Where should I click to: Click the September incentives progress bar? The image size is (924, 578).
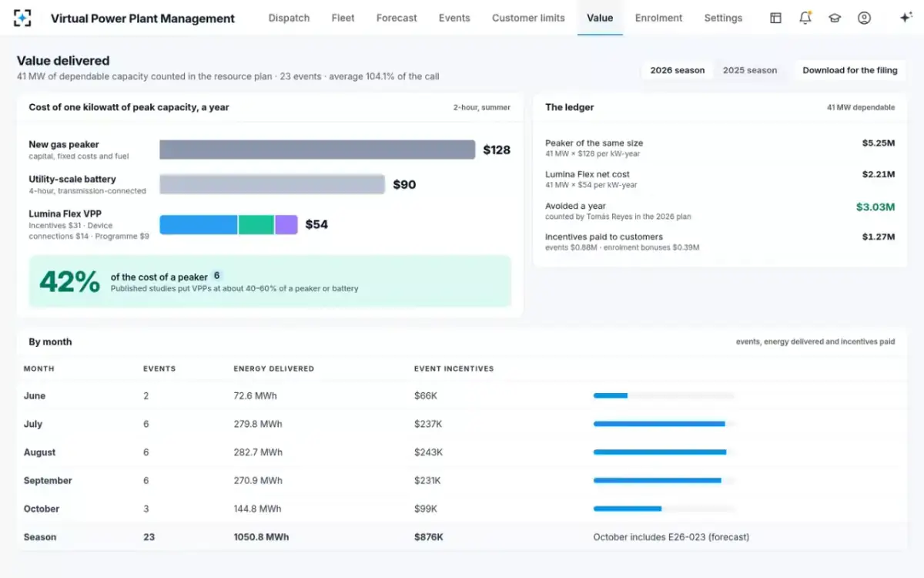click(664, 480)
